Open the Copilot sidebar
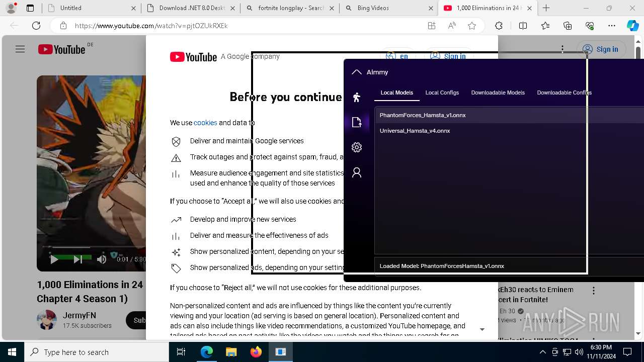Viewport: 644px width, 362px height. pyautogui.click(x=633, y=26)
